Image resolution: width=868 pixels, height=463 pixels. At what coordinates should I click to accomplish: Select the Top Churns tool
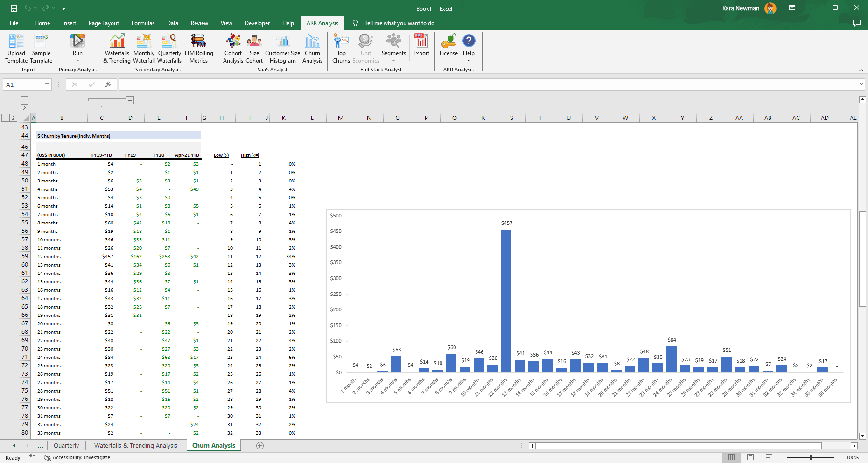pos(341,48)
